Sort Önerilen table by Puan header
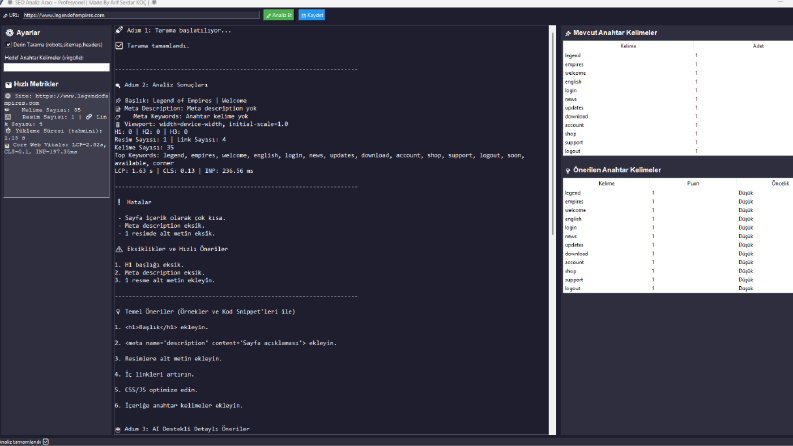Image resolution: width=793 pixels, height=446 pixels. [693, 184]
